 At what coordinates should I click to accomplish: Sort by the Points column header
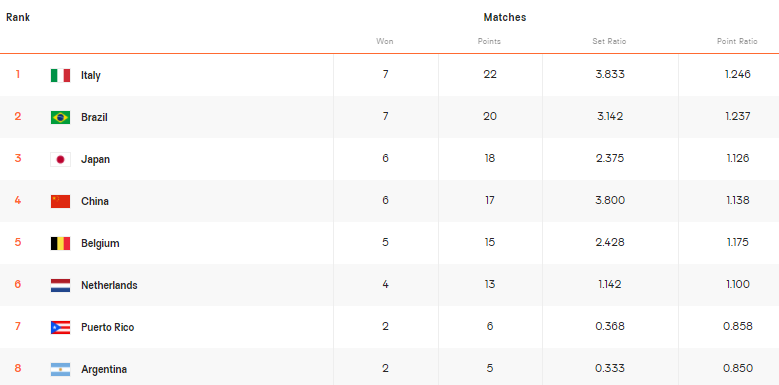pos(489,41)
